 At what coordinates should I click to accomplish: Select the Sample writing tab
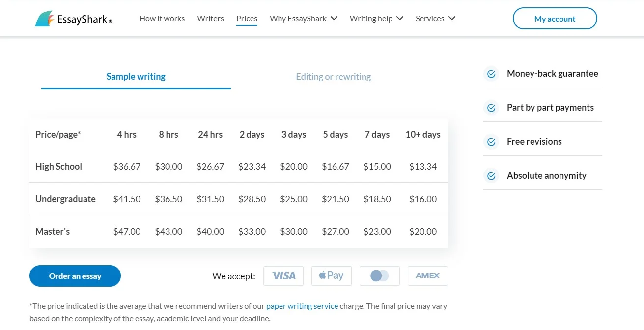coord(136,77)
